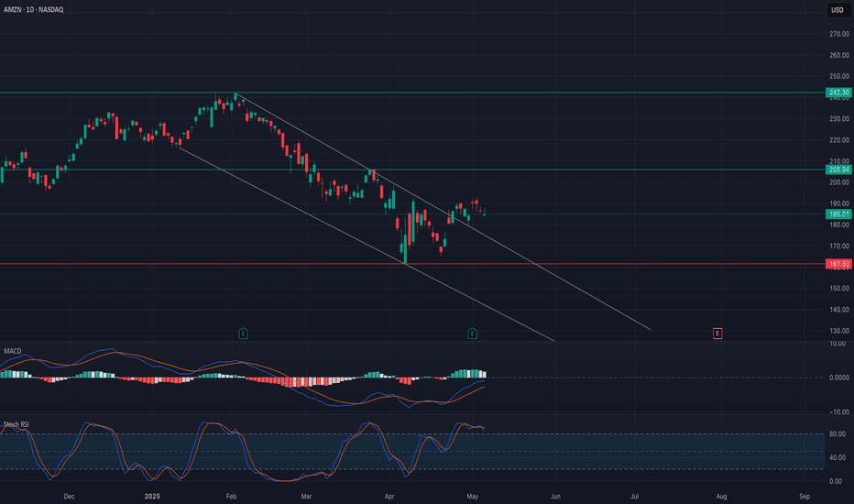Click the 185.01 current price label
The width and height of the screenshot is (854, 504).
pos(838,214)
